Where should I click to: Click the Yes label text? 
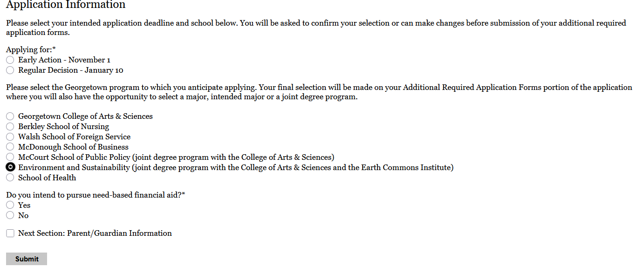point(24,205)
